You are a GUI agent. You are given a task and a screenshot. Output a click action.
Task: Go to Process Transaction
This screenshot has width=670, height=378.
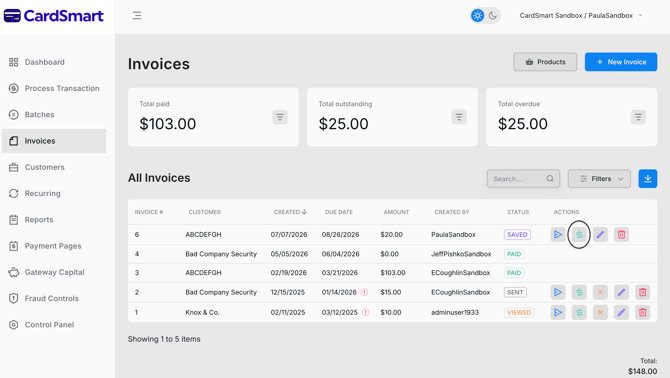pos(54,88)
